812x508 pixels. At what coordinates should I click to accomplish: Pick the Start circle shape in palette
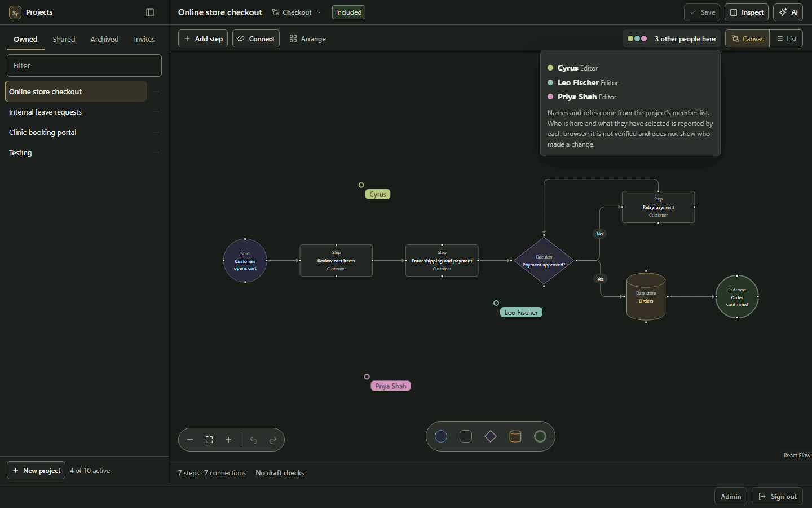pyautogui.click(x=441, y=436)
